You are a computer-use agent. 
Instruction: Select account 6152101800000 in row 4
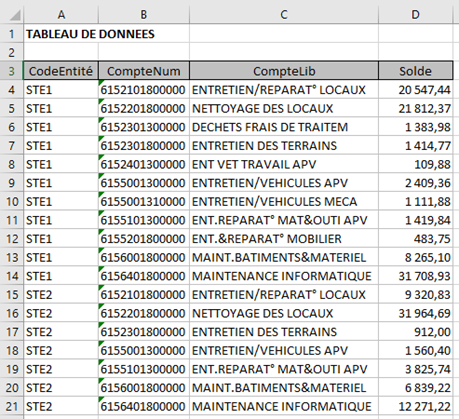pos(144,90)
